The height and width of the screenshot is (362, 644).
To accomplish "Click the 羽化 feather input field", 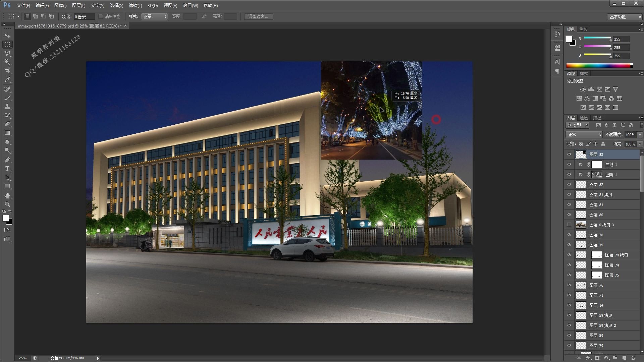I will coord(84,16).
